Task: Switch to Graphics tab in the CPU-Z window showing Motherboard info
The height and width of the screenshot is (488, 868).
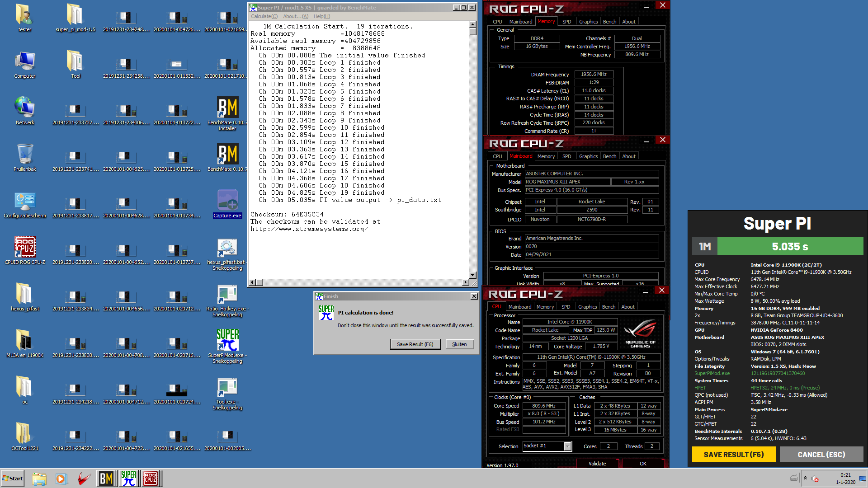Action: click(x=588, y=156)
